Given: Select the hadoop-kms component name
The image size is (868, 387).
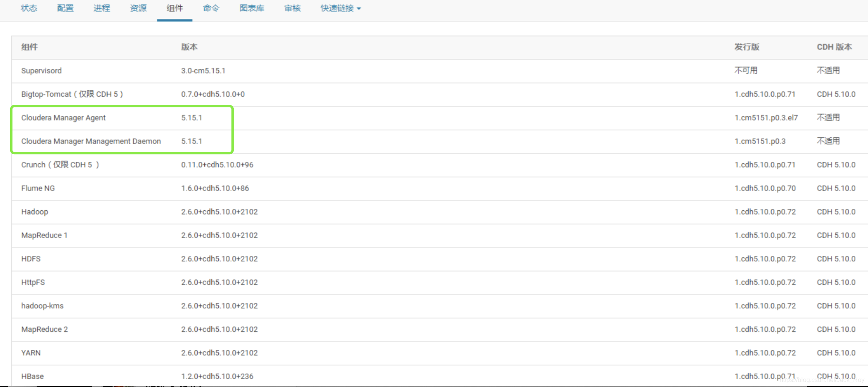Looking at the screenshot, I should [x=42, y=306].
